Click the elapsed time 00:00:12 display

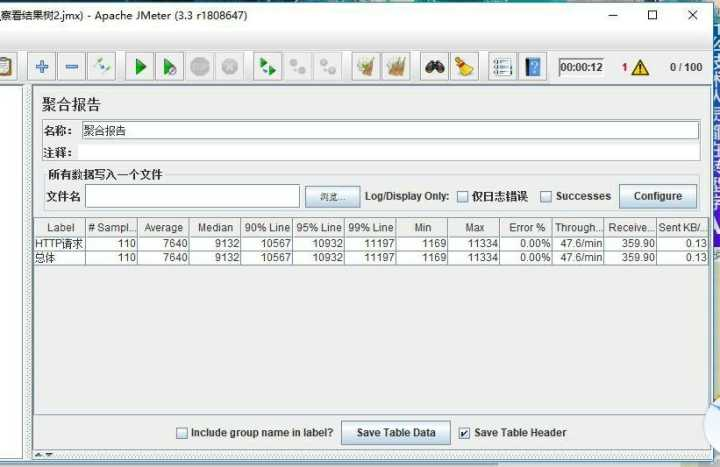581,67
